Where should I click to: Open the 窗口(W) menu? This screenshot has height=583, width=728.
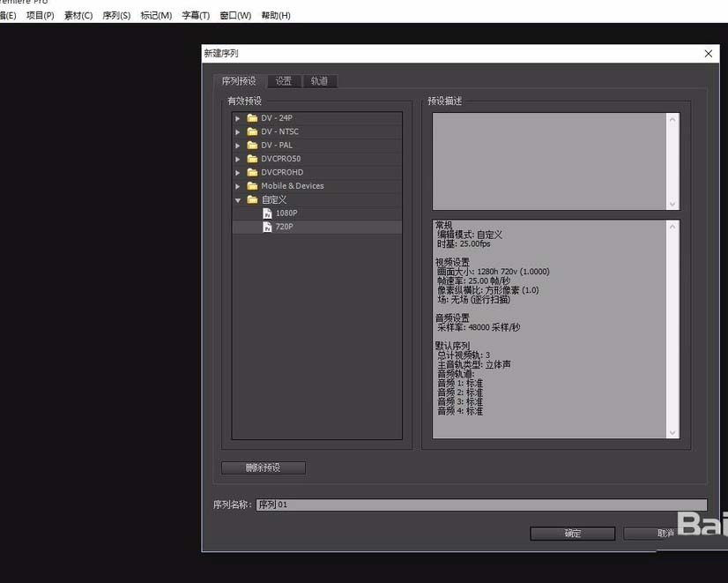pyautogui.click(x=235, y=15)
